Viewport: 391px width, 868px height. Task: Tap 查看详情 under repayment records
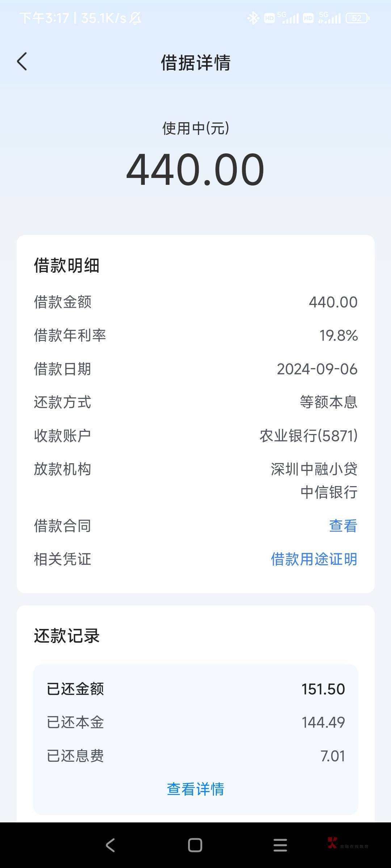(195, 789)
